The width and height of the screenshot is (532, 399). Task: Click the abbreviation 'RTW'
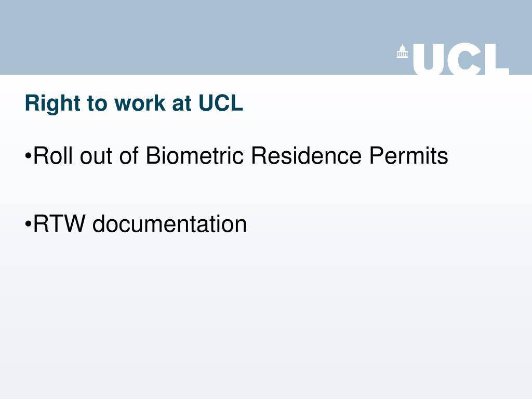pyautogui.click(x=59, y=223)
